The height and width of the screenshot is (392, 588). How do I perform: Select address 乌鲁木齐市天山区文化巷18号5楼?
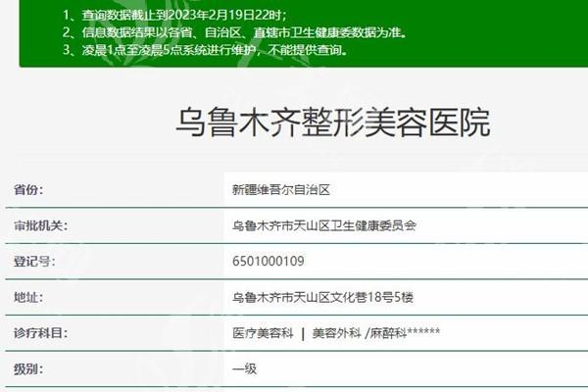322,298
